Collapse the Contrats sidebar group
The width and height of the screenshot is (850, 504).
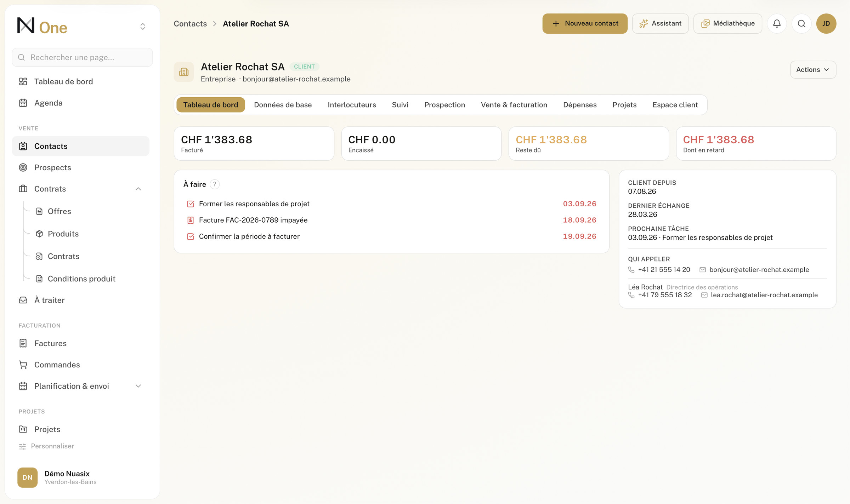pyautogui.click(x=138, y=189)
